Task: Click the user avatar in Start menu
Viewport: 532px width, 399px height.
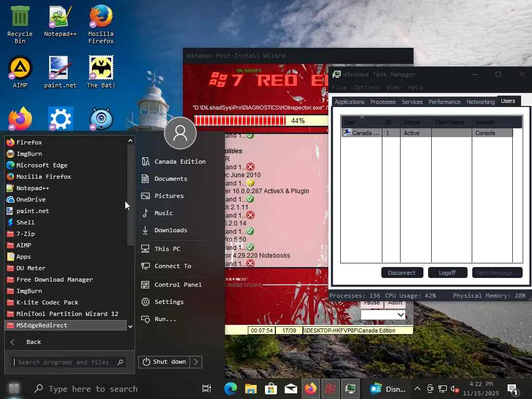Action: pyautogui.click(x=180, y=134)
